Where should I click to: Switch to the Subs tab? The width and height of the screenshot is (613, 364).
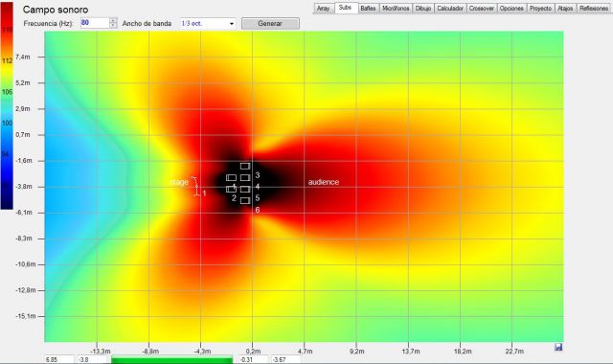(346, 8)
